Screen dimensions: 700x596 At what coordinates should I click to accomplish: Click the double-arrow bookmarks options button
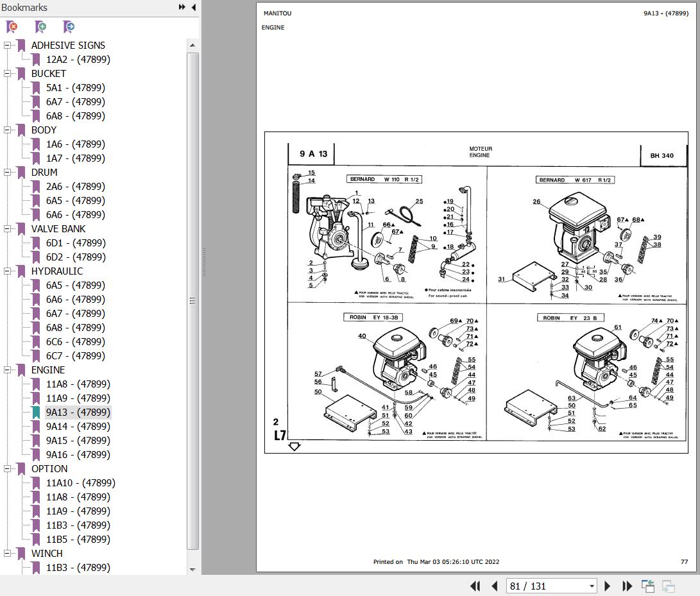182,7
